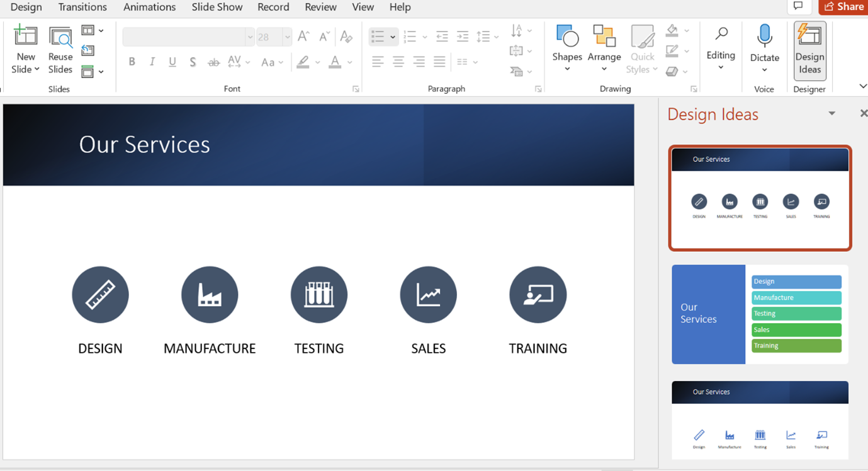Click the Clear All Formatting icon
Viewport: 868px width, 471px height.
346,37
